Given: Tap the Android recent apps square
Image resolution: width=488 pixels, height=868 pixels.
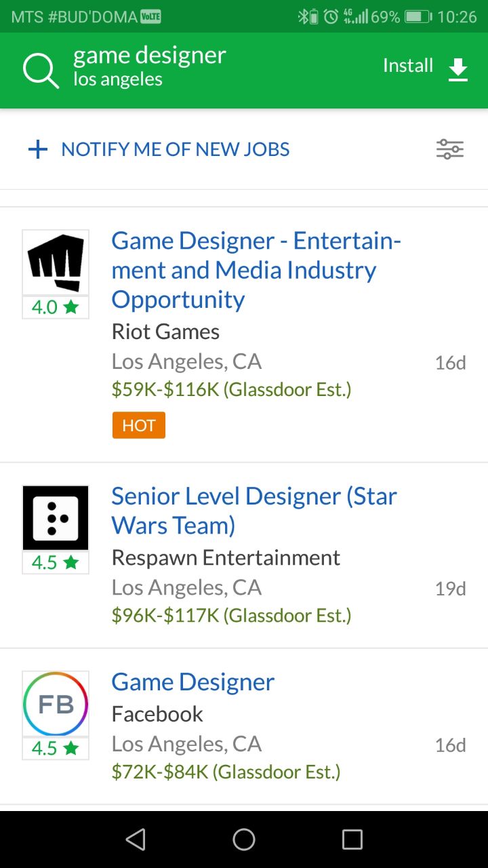Looking at the screenshot, I should [x=352, y=840].
